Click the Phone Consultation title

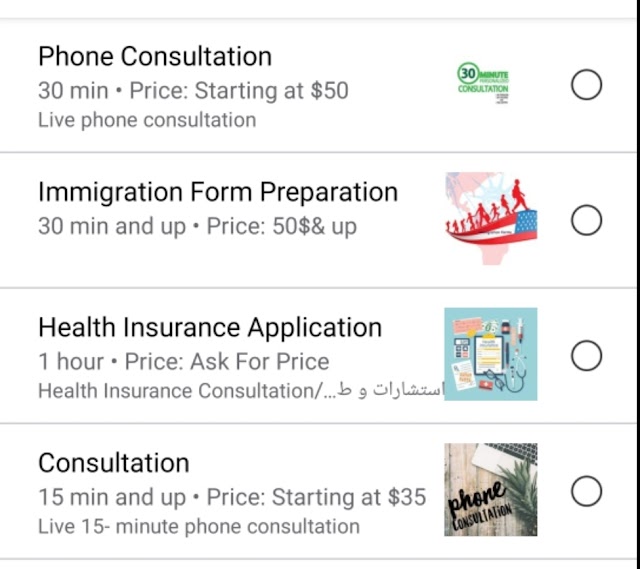155,56
